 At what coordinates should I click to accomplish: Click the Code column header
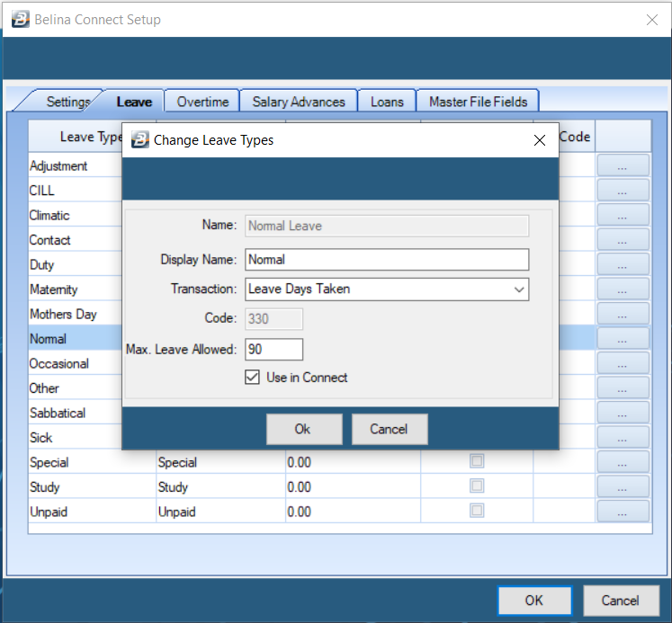point(577,137)
